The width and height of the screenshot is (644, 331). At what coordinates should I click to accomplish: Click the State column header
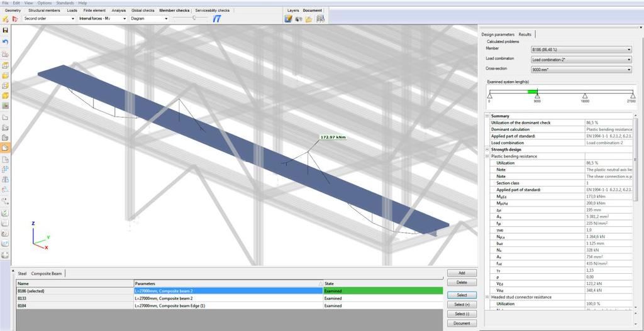[383, 283]
